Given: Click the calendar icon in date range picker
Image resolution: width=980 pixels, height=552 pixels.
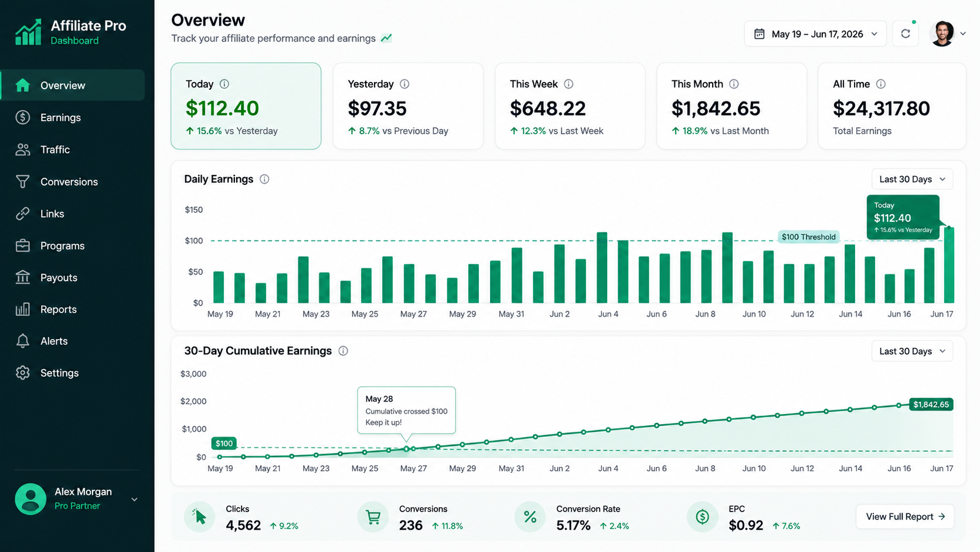Looking at the screenshot, I should (x=759, y=34).
